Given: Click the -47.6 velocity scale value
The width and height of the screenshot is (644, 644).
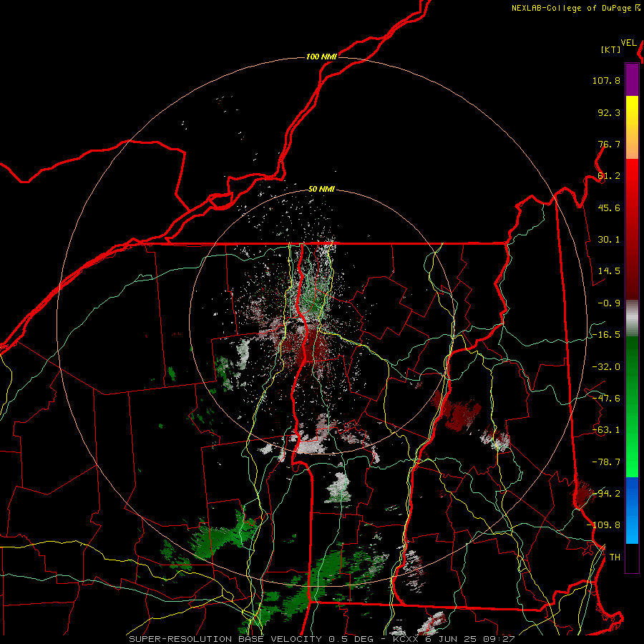Looking at the screenshot, I should pos(606,399).
